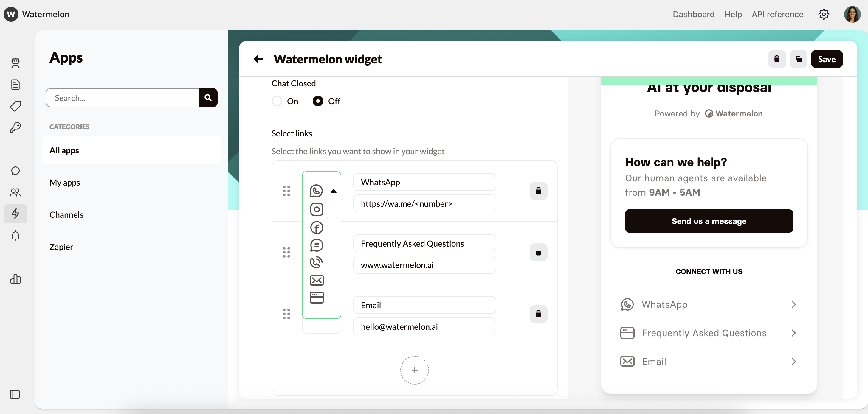Viewport: 868px width, 414px height.
Task: Pick the envelope icon in the icon selector
Action: point(316,280)
